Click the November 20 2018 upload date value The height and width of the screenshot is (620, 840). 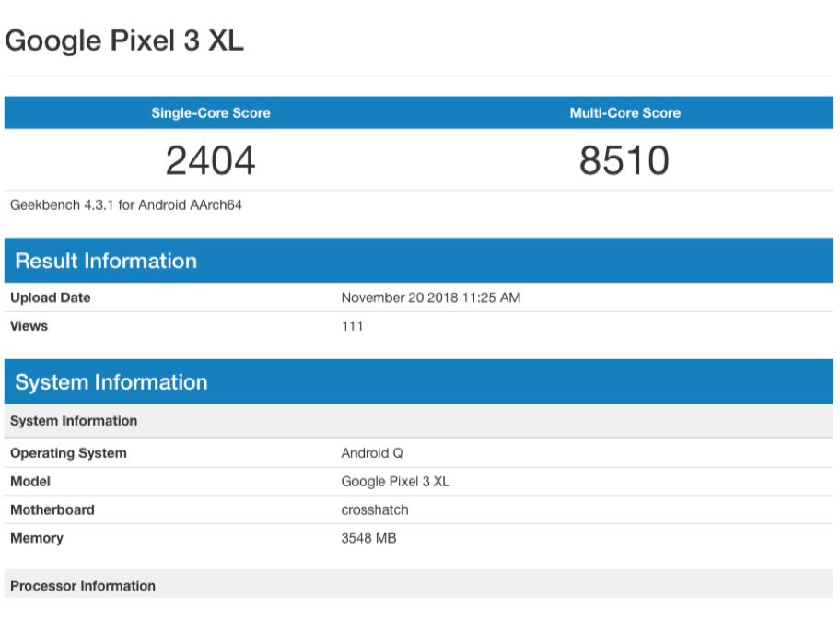point(430,298)
